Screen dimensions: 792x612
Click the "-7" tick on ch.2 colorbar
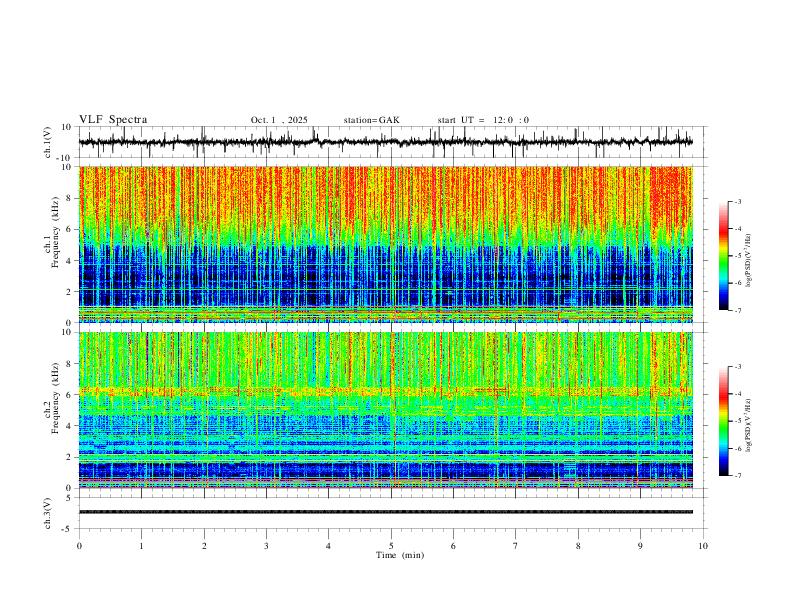point(737,476)
